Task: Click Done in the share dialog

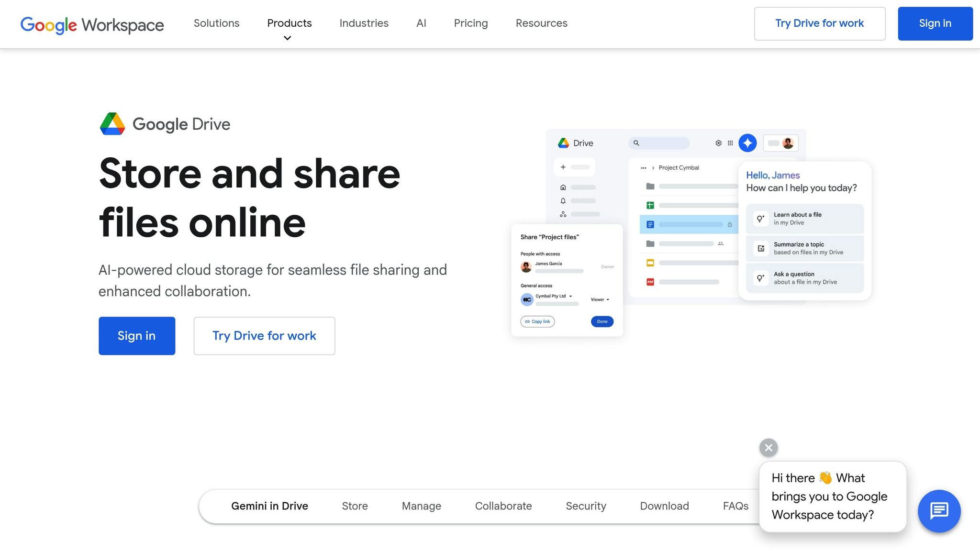Action: coord(601,321)
